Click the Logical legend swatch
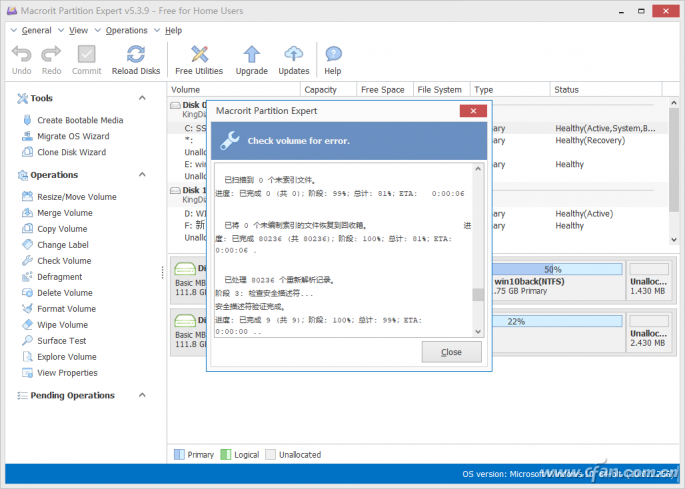Viewport: 685px width, 489px height. [226, 454]
